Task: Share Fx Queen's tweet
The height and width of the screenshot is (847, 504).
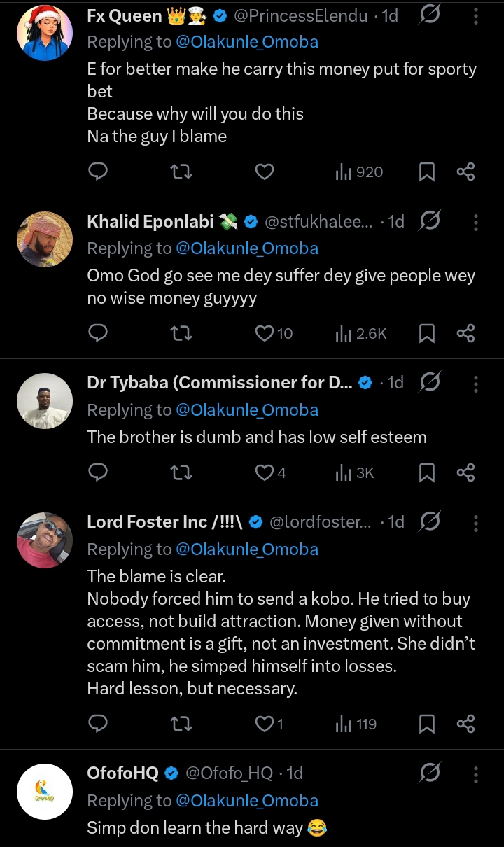Action: [465, 171]
